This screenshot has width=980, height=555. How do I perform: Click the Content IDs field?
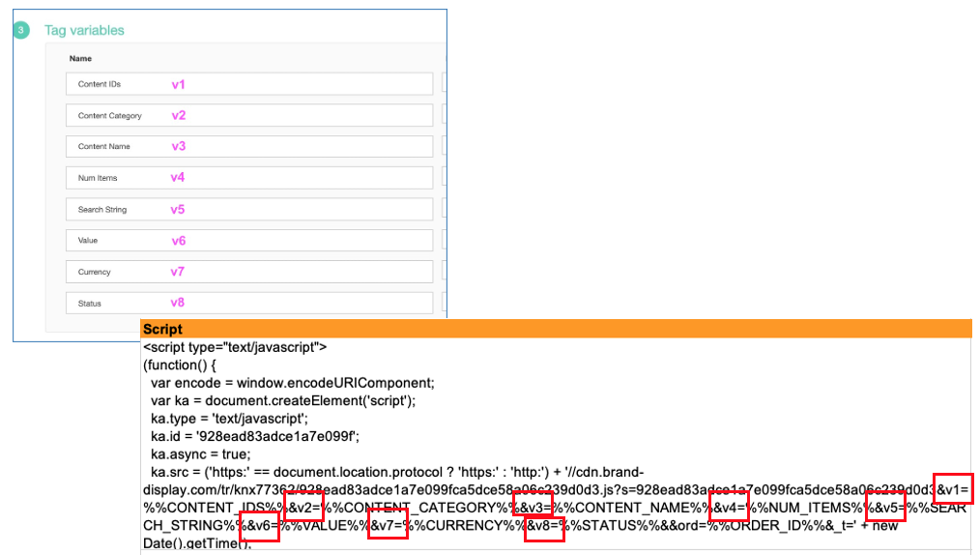pos(249,84)
